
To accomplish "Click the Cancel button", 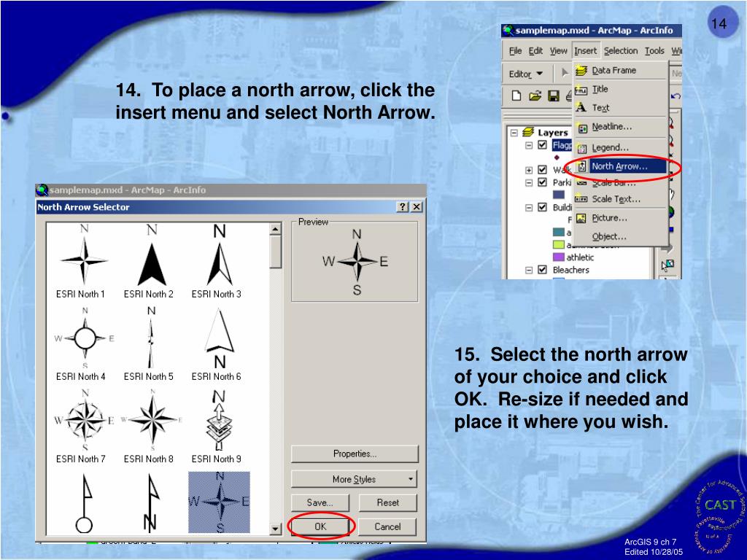I will tap(387, 526).
